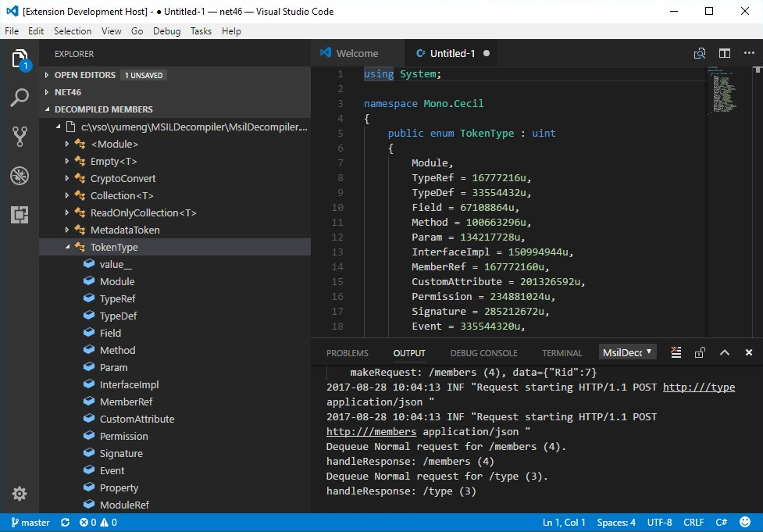Collapse the DECOMPILED MEMBERS section
The width and height of the screenshot is (763, 532).
pyautogui.click(x=47, y=109)
